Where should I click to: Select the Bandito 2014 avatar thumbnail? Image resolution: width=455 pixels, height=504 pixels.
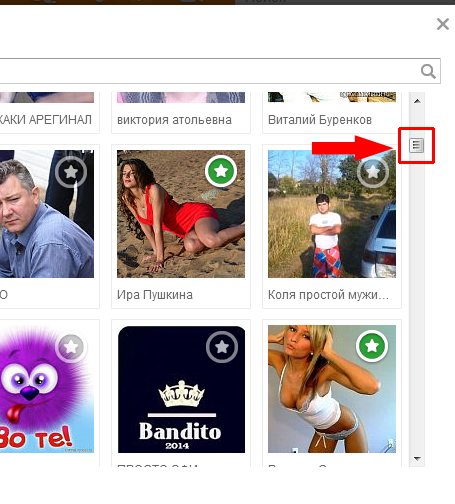pyautogui.click(x=181, y=389)
